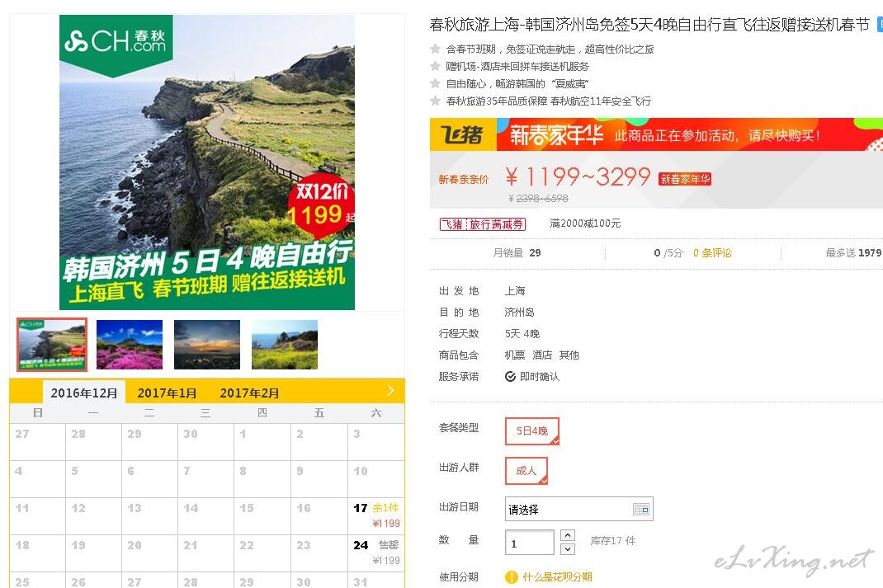The width and height of the screenshot is (883, 588).
Task: Click the 什么是花呗分期 link
Action: (558, 576)
